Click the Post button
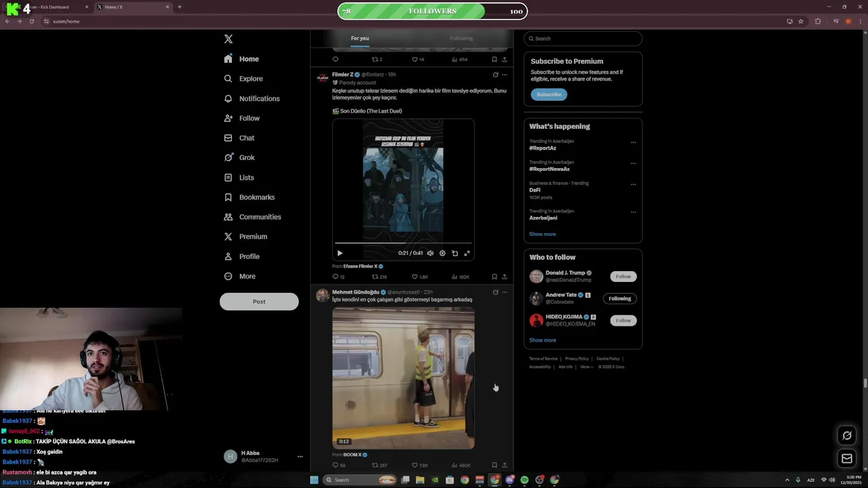 tap(259, 302)
